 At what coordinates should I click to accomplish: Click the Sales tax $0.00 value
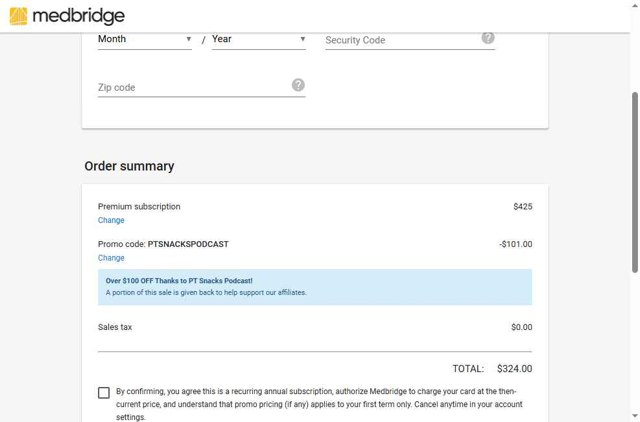coord(522,327)
